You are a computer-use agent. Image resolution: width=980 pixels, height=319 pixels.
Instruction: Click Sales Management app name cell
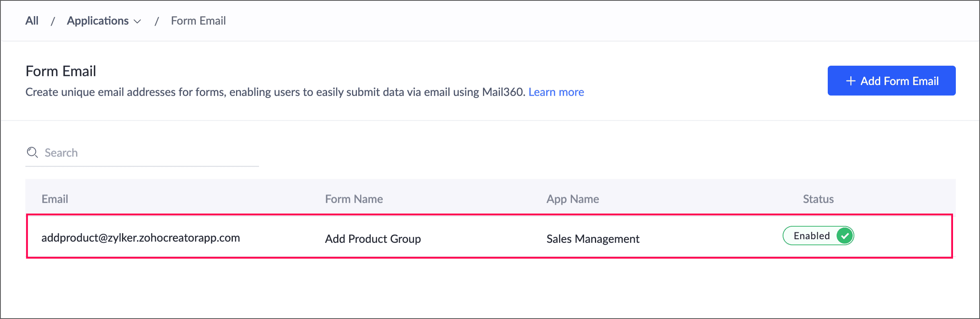coord(593,239)
